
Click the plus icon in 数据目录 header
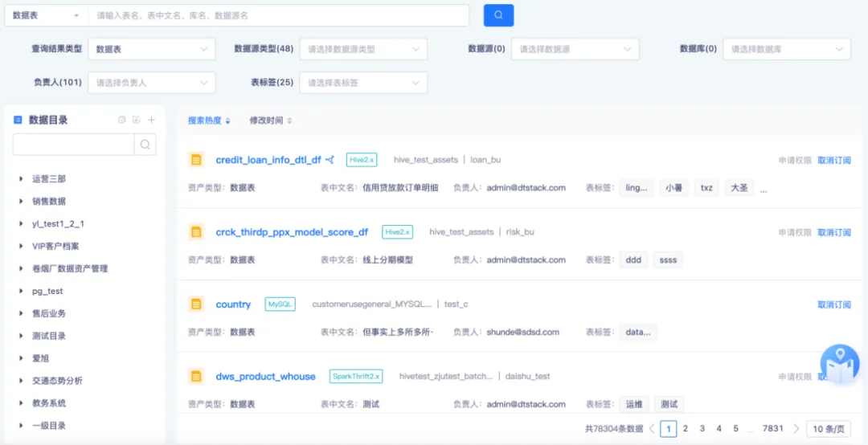click(x=151, y=120)
